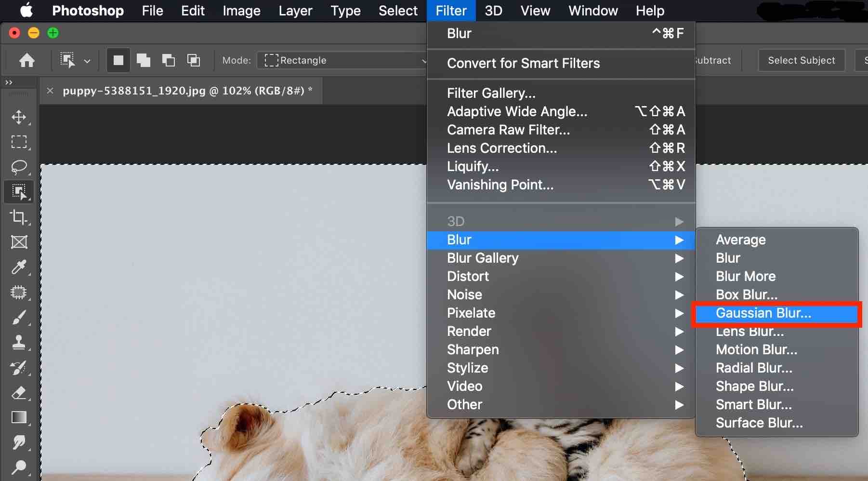Viewport: 868px width, 481px height.
Task: Open the 3D menu in the menu bar
Action: [x=493, y=11]
